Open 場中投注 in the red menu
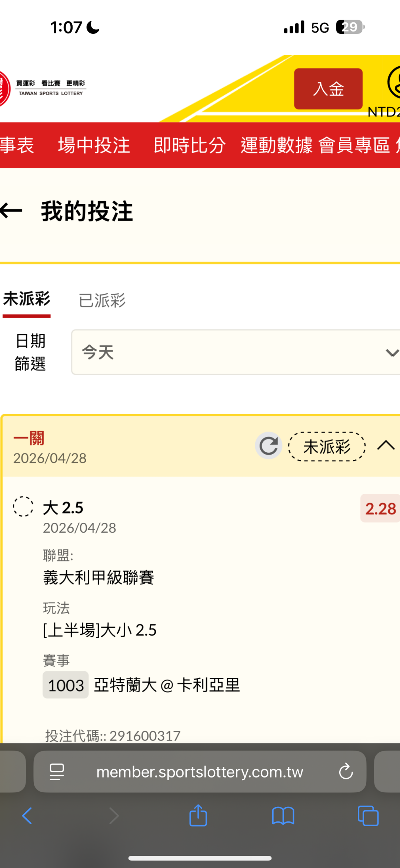This screenshot has height=868, width=400. pos(94,145)
